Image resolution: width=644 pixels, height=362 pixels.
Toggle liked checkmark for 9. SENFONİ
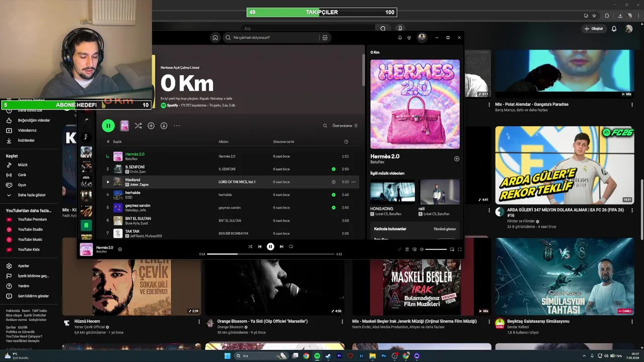pyautogui.click(x=334, y=169)
